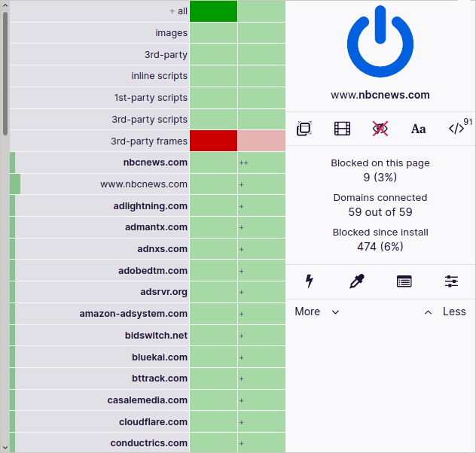Select the bidswitch.net row label
The width and height of the screenshot is (476, 453).
(x=99, y=336)
